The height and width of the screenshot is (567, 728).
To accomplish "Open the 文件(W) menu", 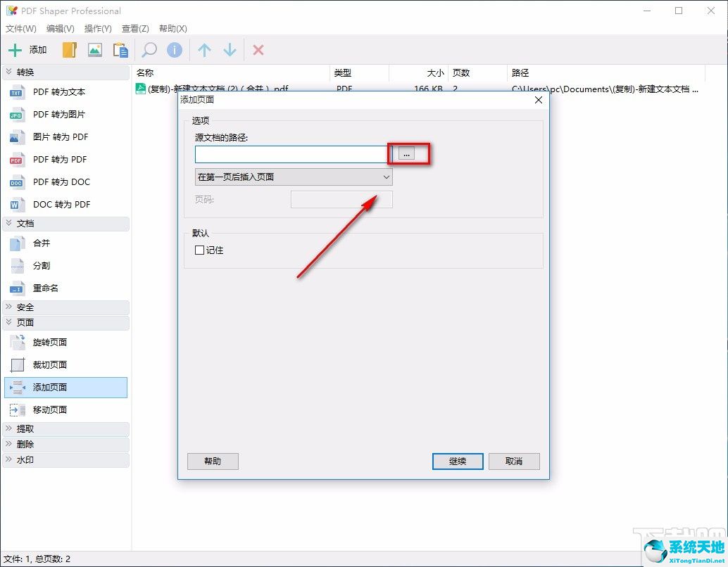I will pos(20,29).
